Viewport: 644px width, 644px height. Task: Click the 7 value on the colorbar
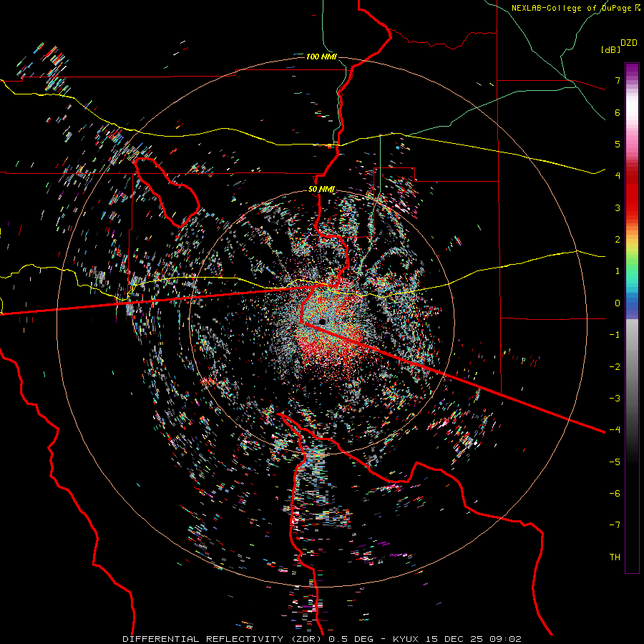618,80
